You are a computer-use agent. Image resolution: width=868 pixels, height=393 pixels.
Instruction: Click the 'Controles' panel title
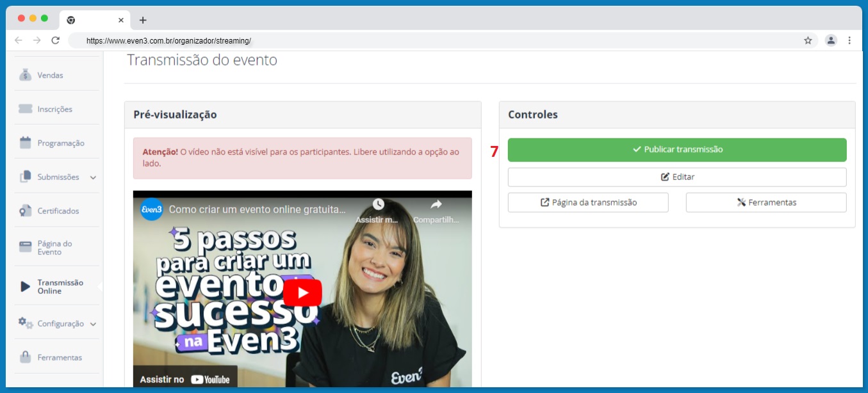[533, 115]
